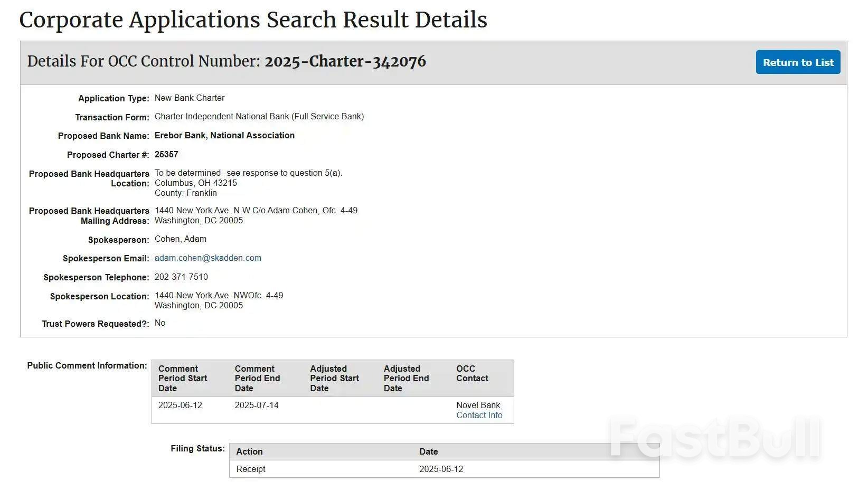Click the OCC control number 2025-Charter-342076

[x=345, y=62]
